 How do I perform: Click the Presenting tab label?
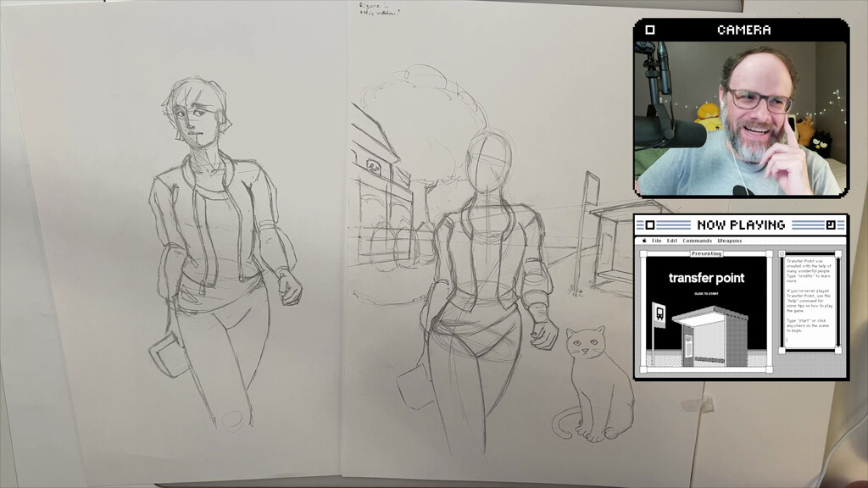coord(706,253)
